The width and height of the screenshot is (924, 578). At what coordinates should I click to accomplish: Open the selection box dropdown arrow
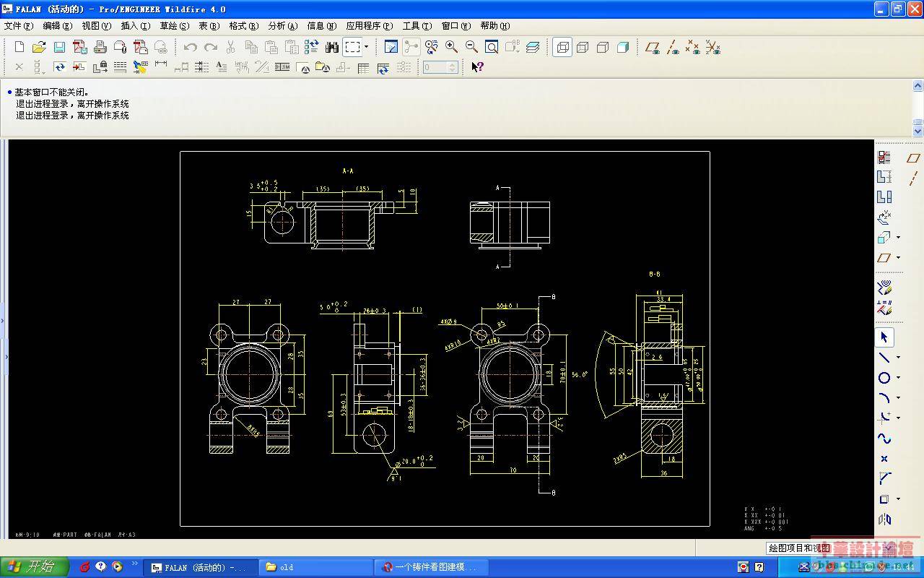[x=367, y=47]
